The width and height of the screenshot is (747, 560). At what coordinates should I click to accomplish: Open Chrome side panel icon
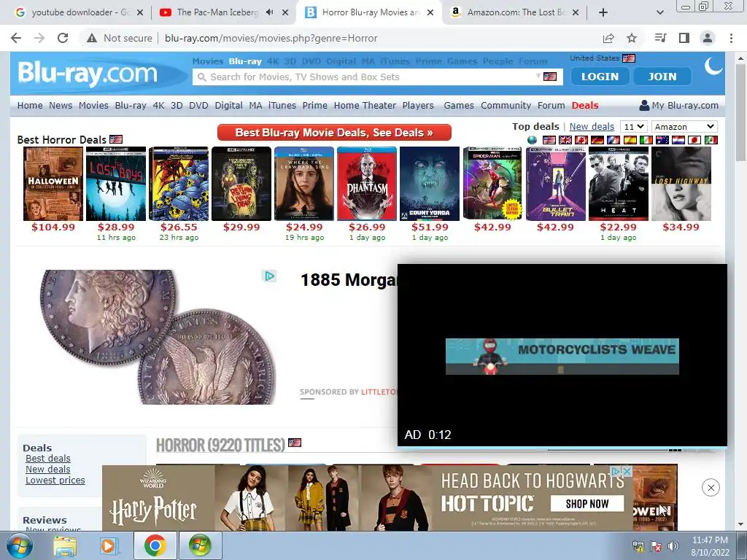(684, 38)
